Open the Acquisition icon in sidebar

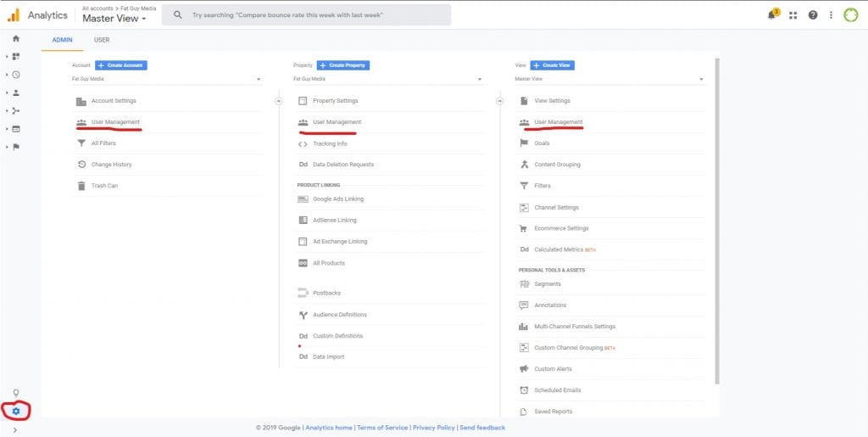(x=15, y=111)
